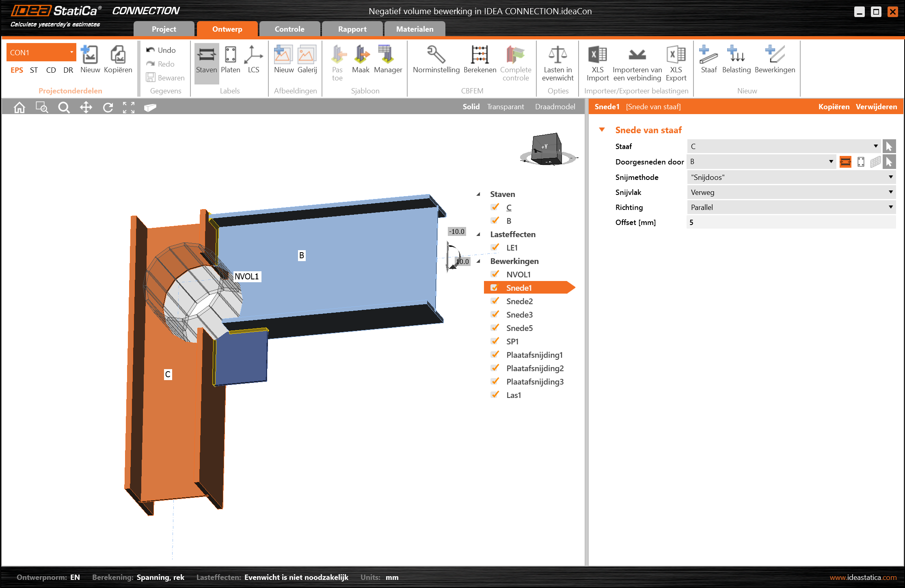The width and height of the screenshot is (905, 588).
Task: Open Norminstelling wrench settings
Action: pos(436,55)
